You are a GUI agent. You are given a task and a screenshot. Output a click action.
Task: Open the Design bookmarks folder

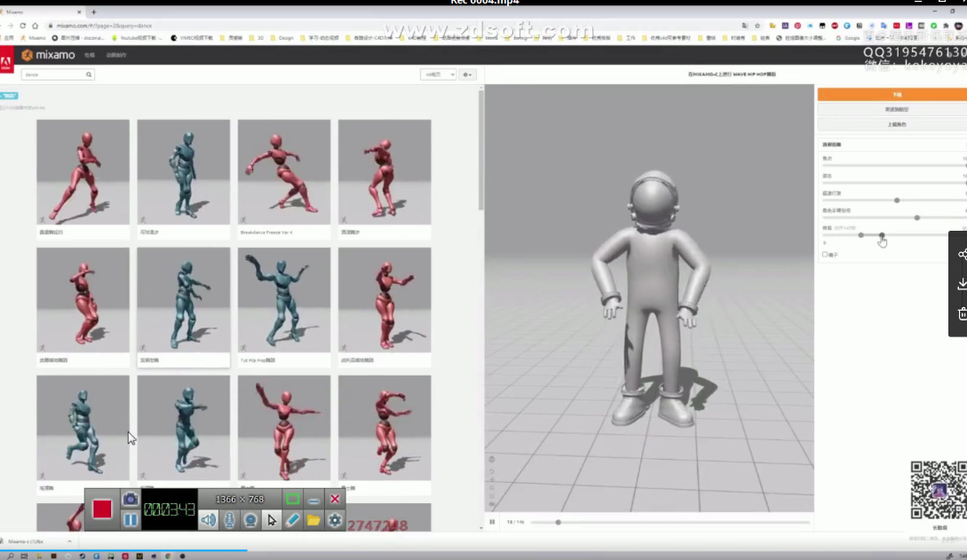[282, 38]
